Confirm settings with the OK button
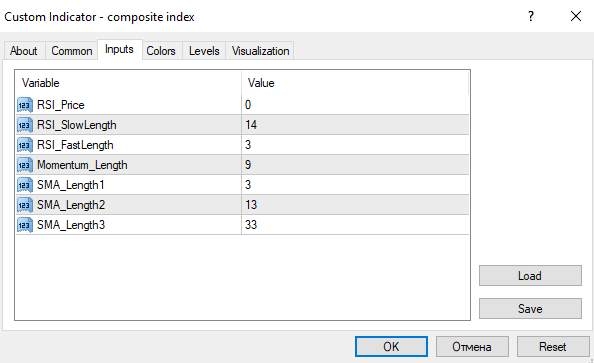The image size is (594, 363). point(391,347)
